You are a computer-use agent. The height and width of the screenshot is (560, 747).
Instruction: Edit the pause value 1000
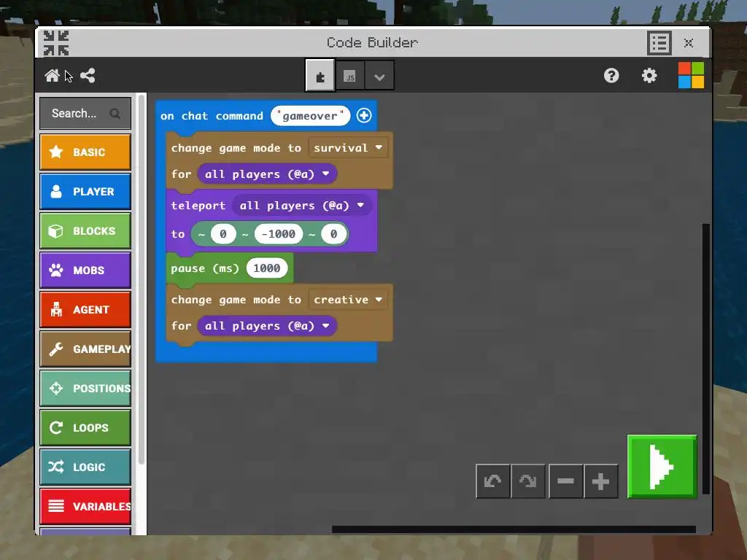(x=267, y=268)
